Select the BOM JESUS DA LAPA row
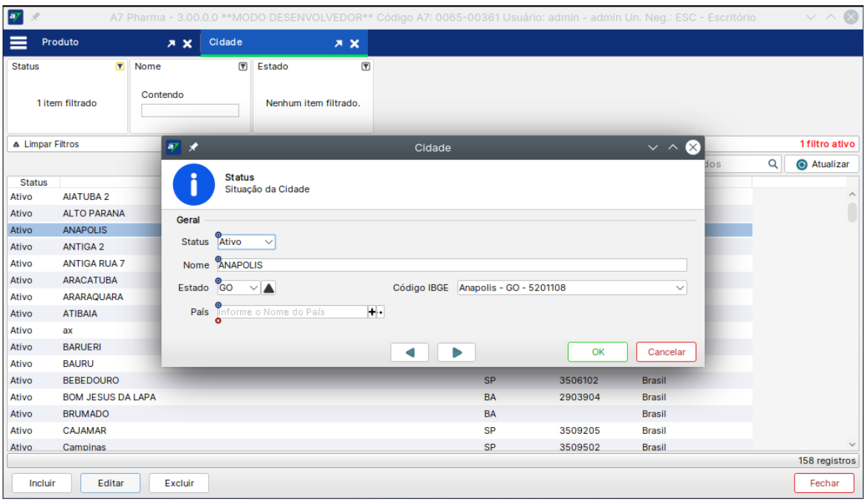Screen dimensions: 868x502 (x=380, y=397)
